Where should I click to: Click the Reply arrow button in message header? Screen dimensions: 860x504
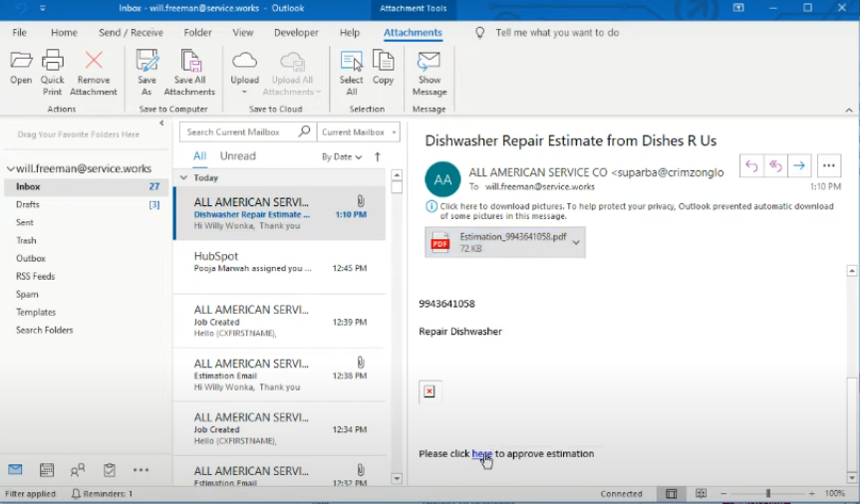tap(751, 166)
